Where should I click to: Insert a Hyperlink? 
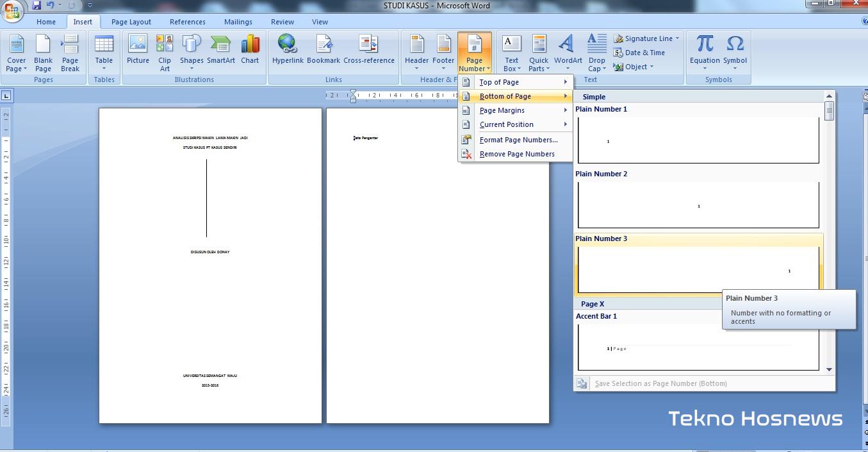288,51
